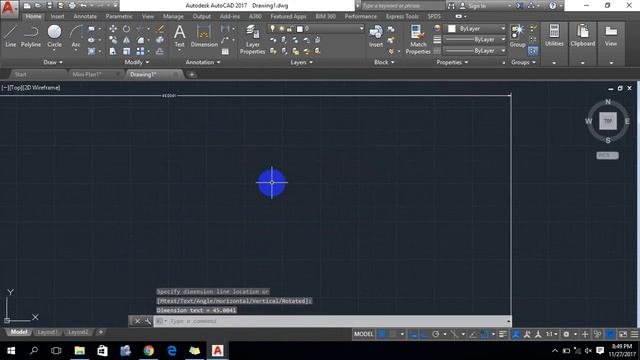Select the Array tool in Modify panel

tap(140, 51)
